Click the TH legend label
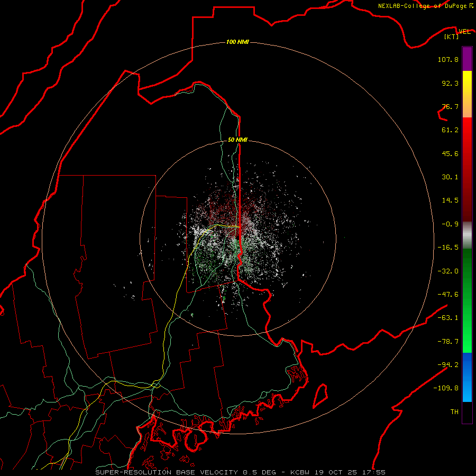This screenshot has height=476, width=476. (x=454, y=412)
